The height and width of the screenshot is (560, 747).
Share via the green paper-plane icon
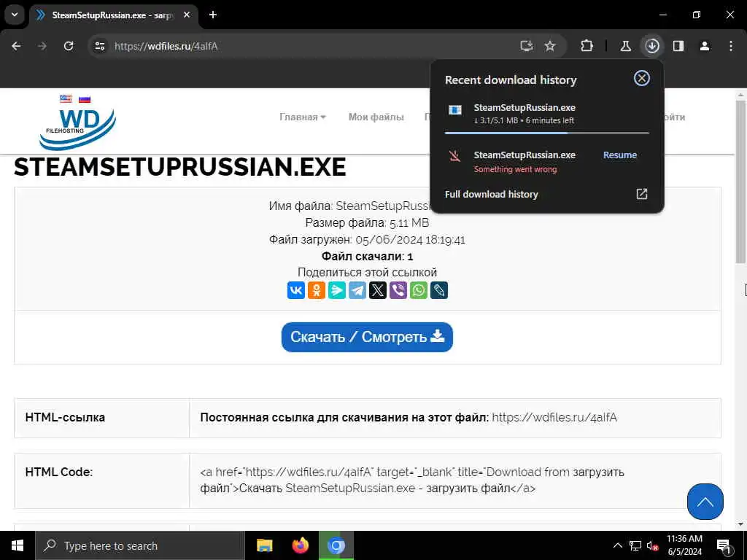(x=337, y=290)
